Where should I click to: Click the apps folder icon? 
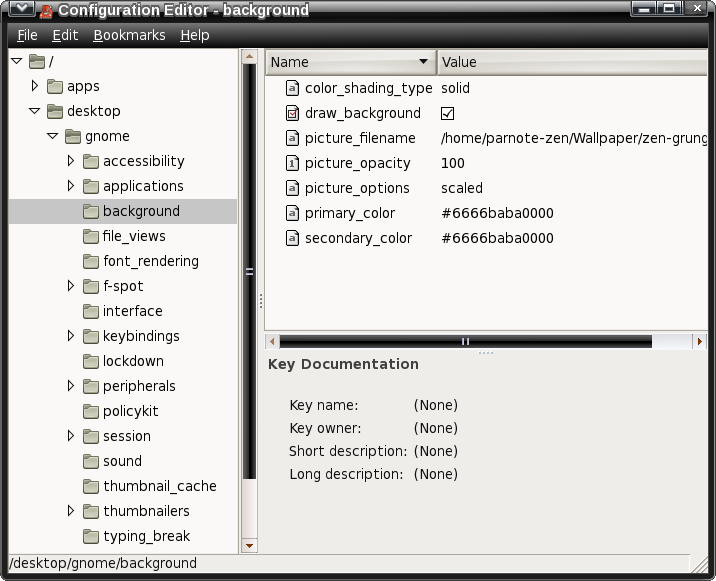(x=55, y=86)
